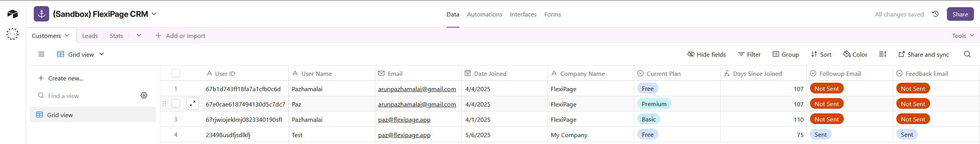Click the Grid view table icon in toolbar
This screenshot has width=980, height=144.
(x=61, y=54)
